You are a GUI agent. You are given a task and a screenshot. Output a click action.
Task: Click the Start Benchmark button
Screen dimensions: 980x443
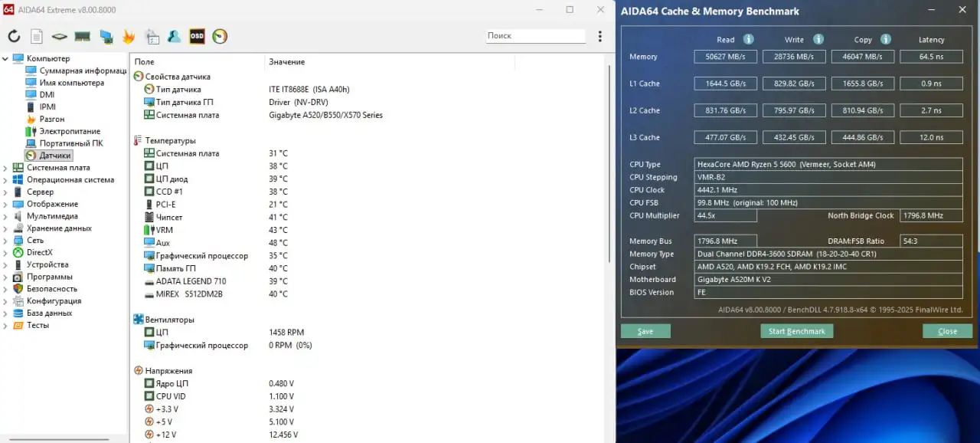coord(796,331)
